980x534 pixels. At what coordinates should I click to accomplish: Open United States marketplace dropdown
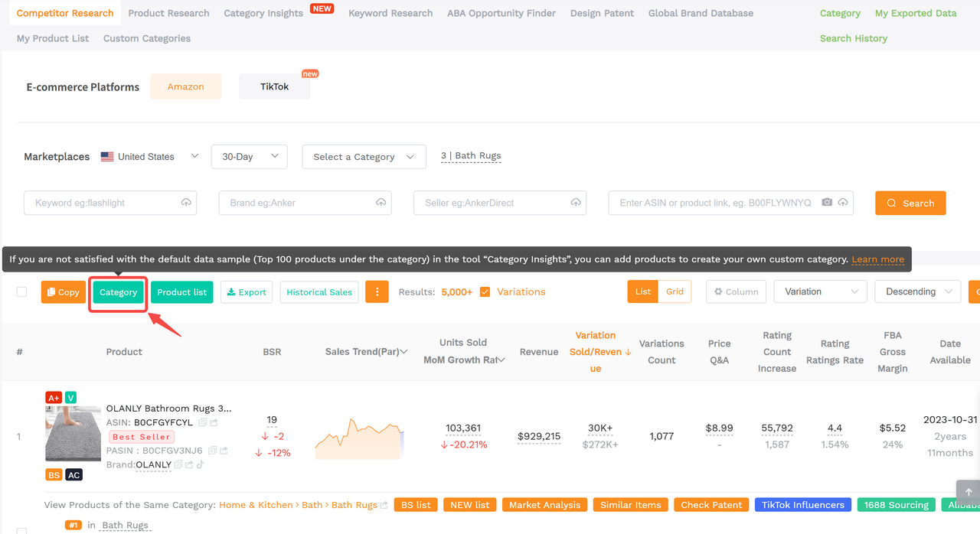150,156
